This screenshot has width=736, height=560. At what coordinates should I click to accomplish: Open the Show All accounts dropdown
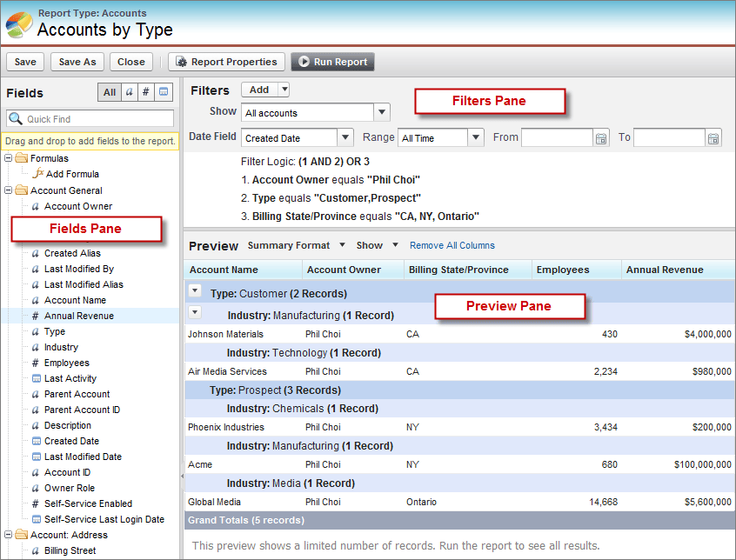click(381, 112)
